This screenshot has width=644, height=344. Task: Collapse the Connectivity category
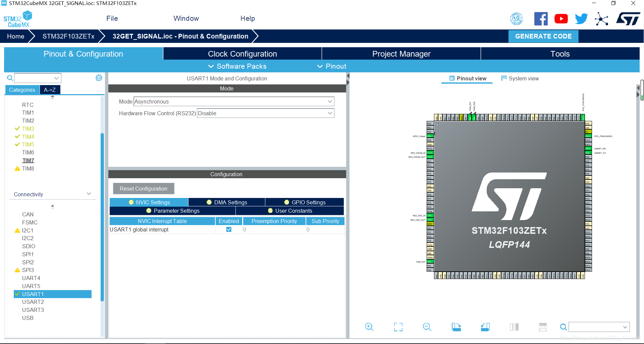(x=89, y=194)
